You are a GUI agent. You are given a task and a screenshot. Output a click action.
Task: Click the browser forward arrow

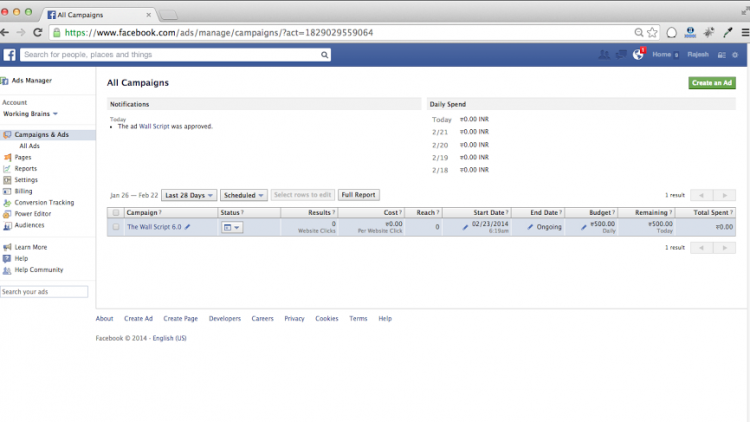21,33
